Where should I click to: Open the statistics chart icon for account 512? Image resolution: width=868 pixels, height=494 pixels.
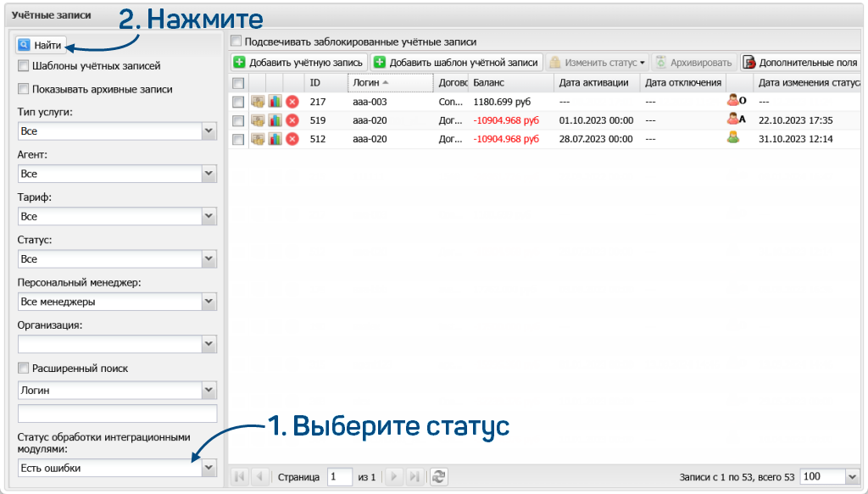(275, 140)
